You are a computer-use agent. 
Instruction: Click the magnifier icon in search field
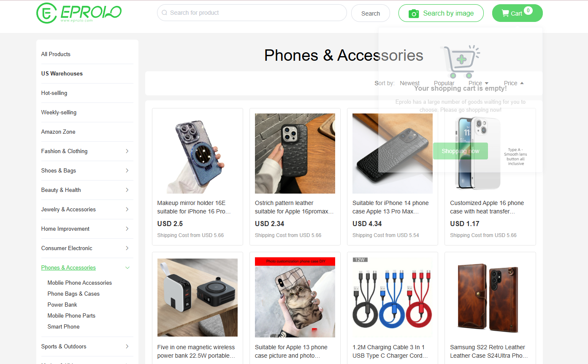pyautogui.click(x=165, y=13)
